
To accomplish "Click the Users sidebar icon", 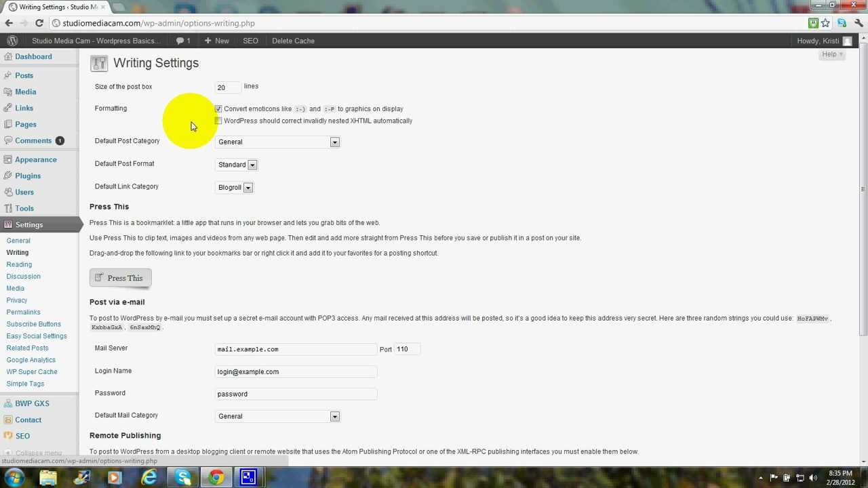I will click(x=7, y=192).
